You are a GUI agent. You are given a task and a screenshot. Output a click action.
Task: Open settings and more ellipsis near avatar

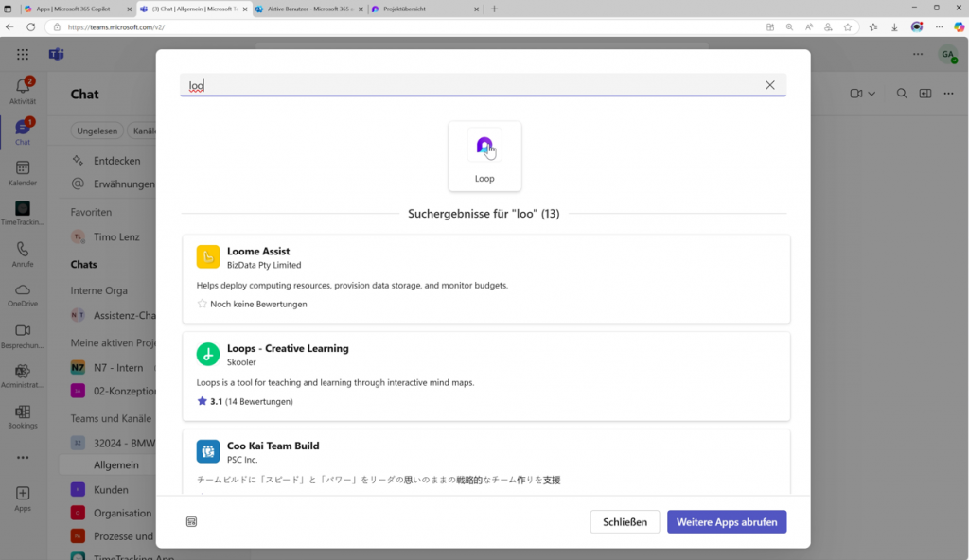(x=918, y=55)
